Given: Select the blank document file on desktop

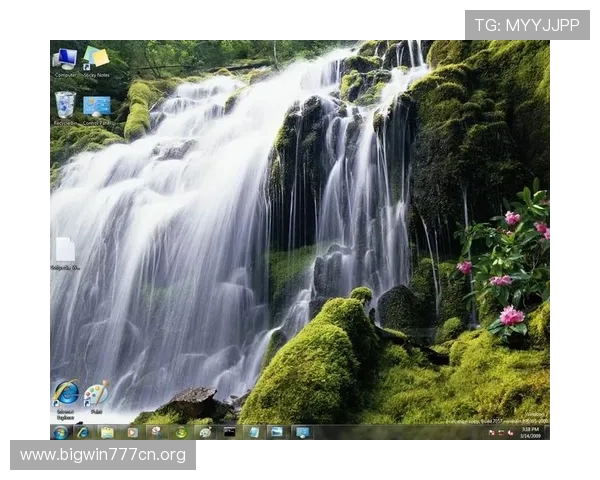Looking at the screenshot, I should pyautogui.click(x=65, y=251).
